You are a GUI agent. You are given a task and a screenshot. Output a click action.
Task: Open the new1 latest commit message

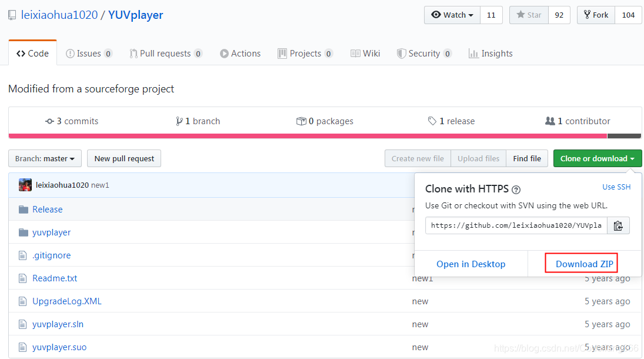pos(100,185)
